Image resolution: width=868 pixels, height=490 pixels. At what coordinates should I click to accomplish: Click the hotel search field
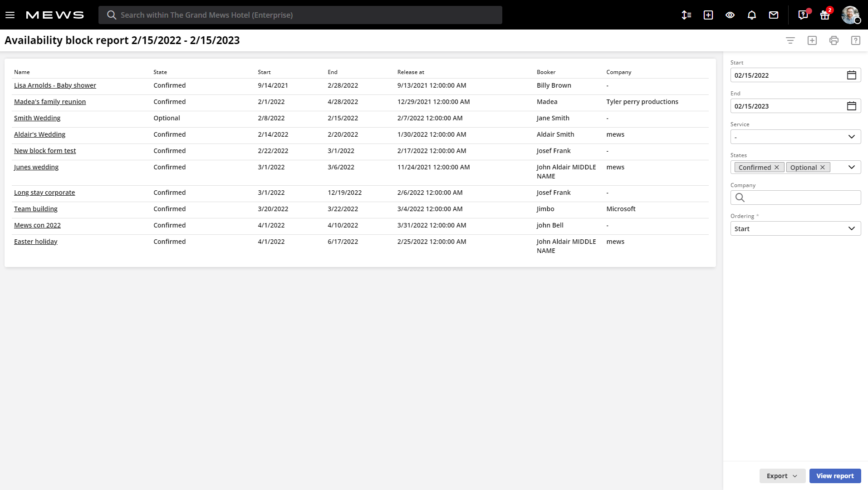click(x=299, y=15)
